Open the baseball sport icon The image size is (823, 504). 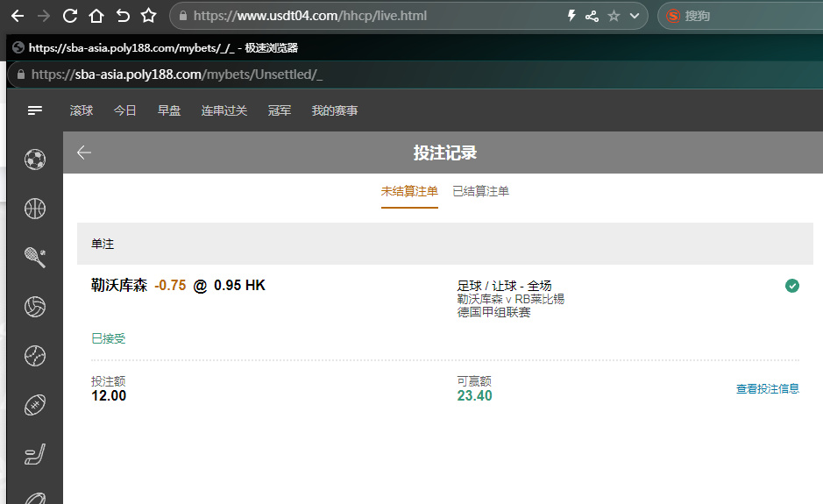click(35, 356)
